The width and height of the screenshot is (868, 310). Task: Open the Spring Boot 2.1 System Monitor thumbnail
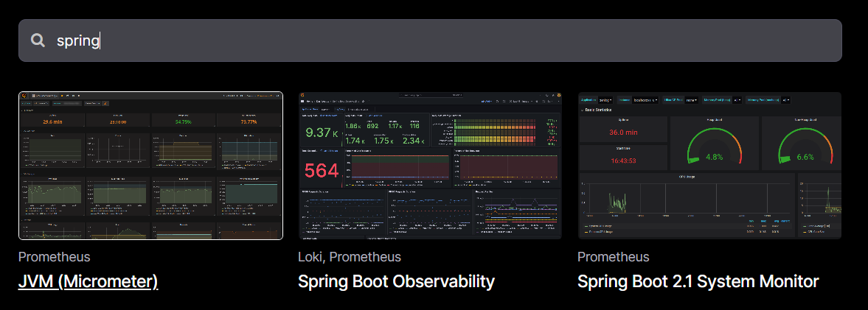(x=709, y=166)
